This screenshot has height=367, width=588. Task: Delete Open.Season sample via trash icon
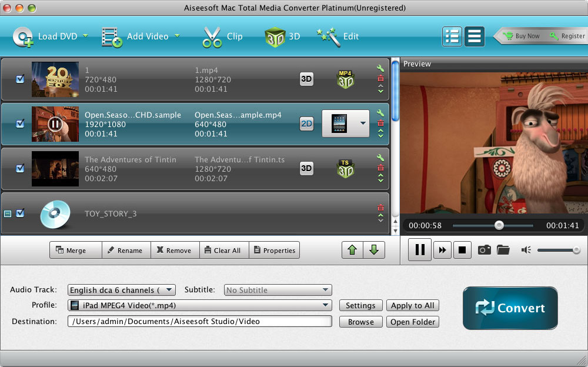coord(380,122)
